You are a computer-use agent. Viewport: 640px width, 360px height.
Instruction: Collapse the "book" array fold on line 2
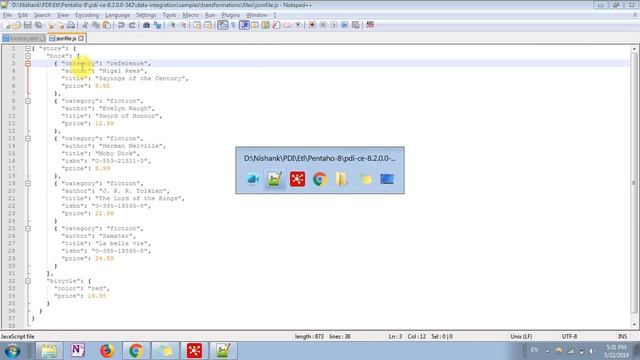point(28,56)
